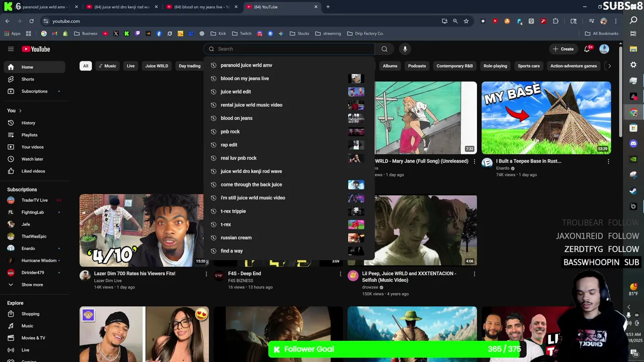Play the 4/10 Lazer Dim thumbnail
644x362 pixels.
click(x=141, y=230)
